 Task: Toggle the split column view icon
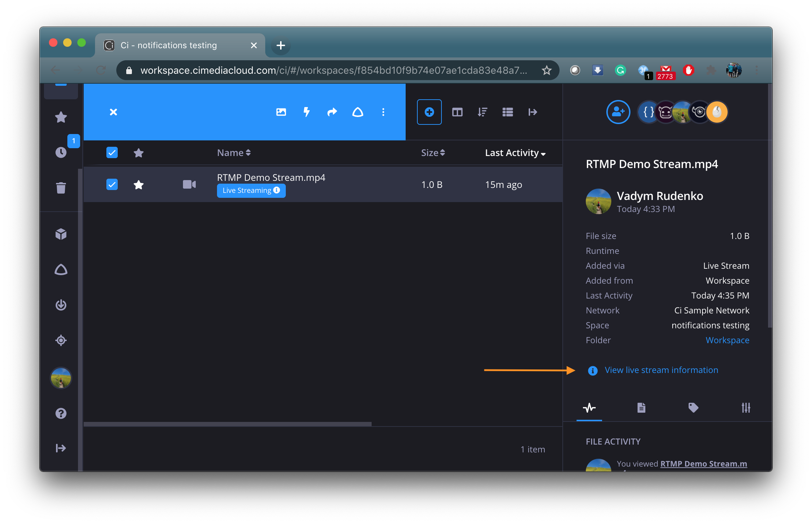click(457, 112)
